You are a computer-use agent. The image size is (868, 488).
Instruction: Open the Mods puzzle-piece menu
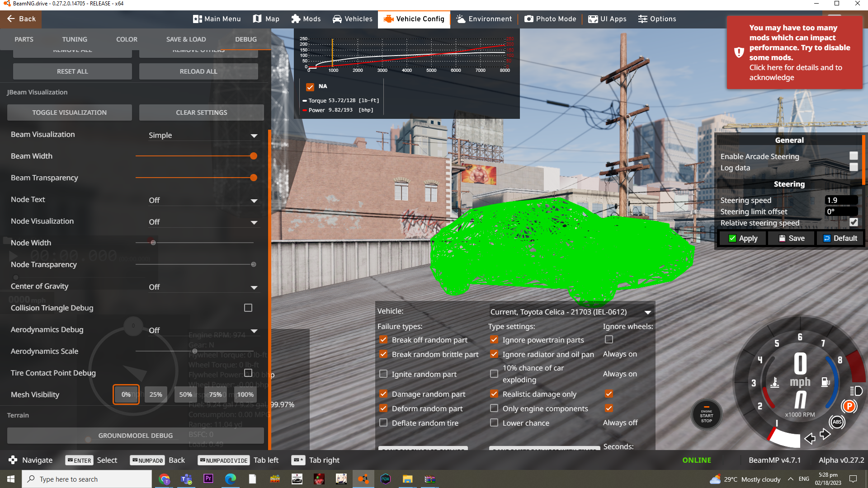306,19
